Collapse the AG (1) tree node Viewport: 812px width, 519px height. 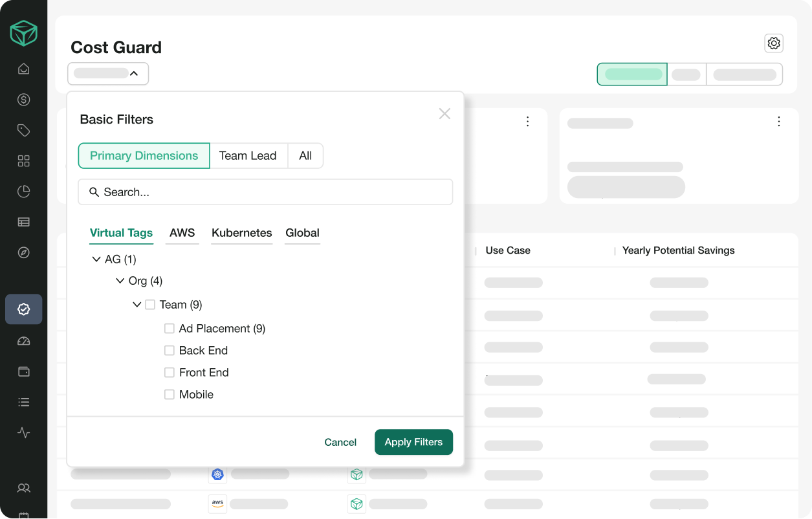[x=96, y=259]
